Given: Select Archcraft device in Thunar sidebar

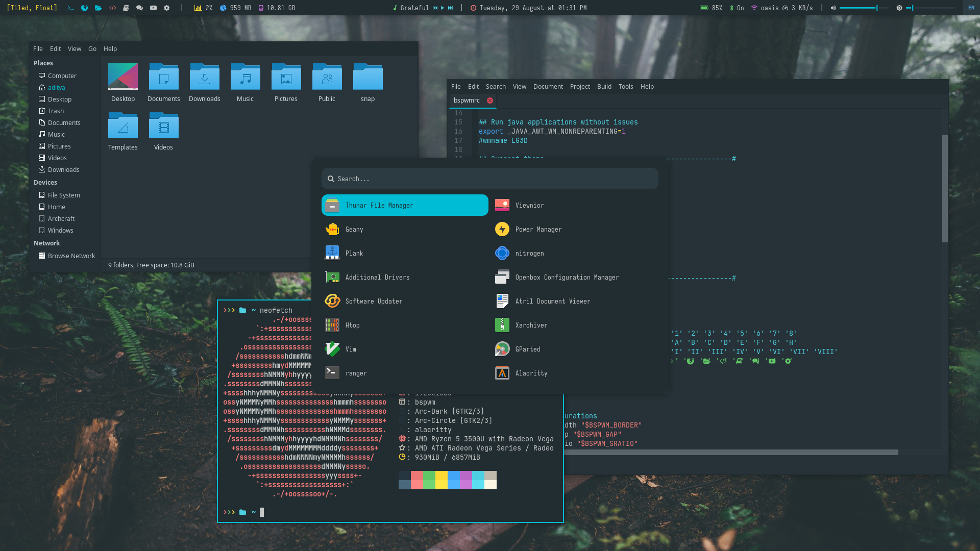Looking at the screenshot, I should click(61, 219).
